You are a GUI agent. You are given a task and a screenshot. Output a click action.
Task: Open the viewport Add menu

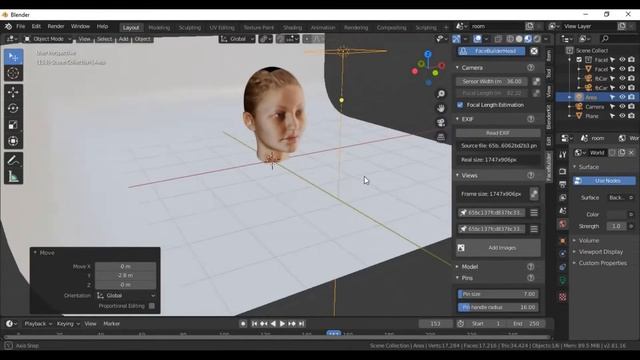[x=123, y=39]
